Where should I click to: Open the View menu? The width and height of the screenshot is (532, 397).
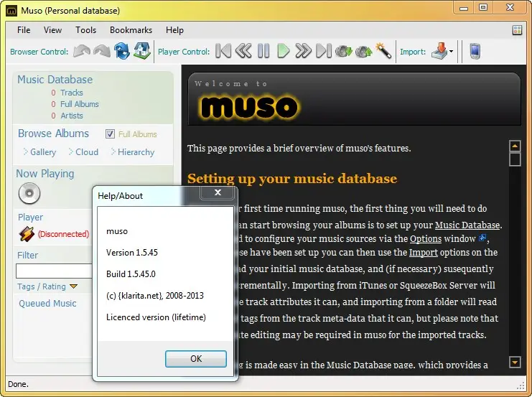click(52, 30)
